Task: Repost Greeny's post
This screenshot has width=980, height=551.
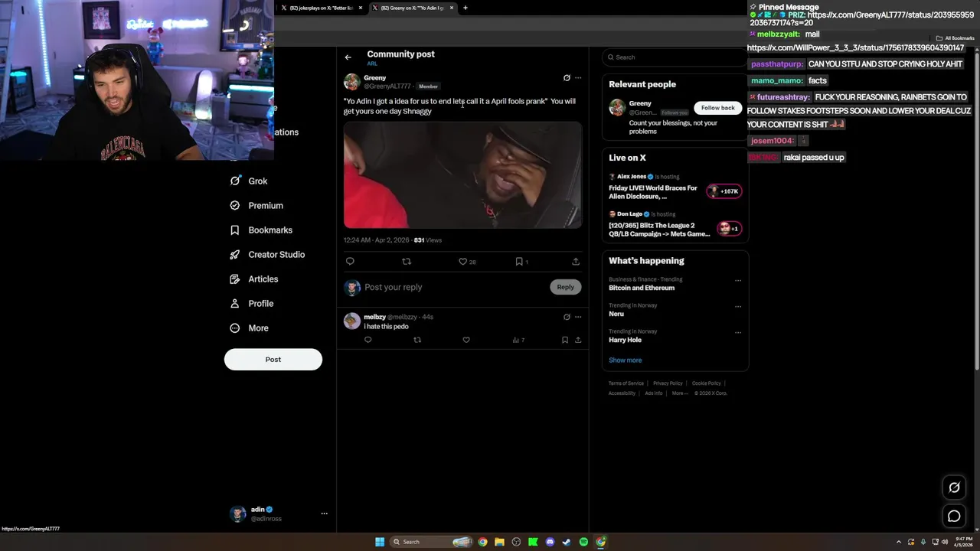Action: point(407,262)
